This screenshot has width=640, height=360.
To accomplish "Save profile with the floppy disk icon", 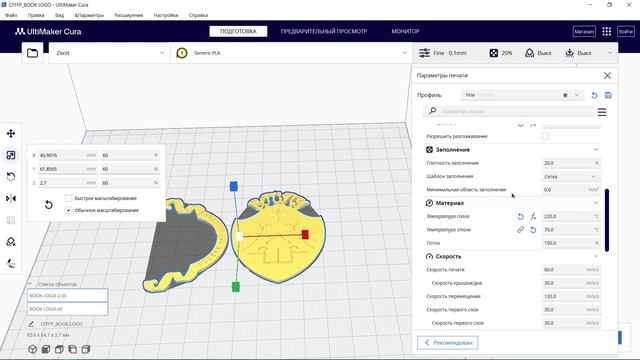I will pyautogui.click(x=608, y=95).
